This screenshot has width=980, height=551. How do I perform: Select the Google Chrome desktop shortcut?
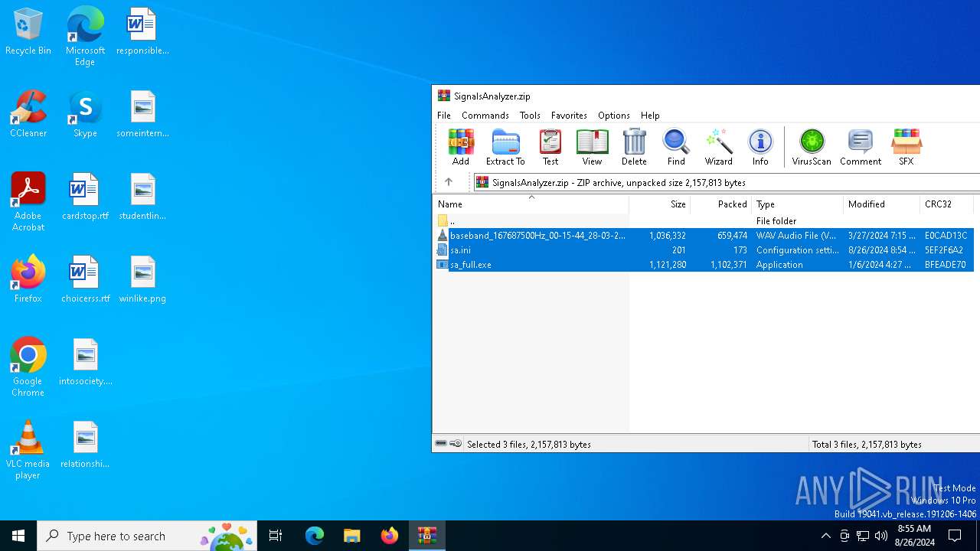[x=28, y=367]
